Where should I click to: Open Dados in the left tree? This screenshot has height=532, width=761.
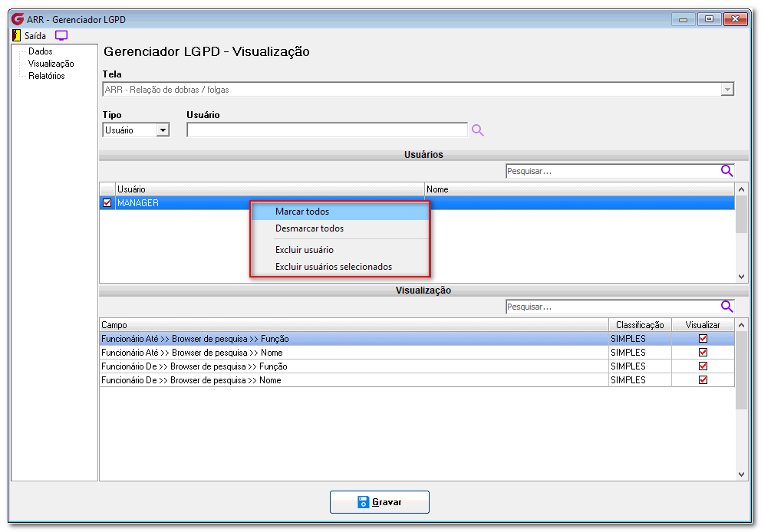coord(41,51)
